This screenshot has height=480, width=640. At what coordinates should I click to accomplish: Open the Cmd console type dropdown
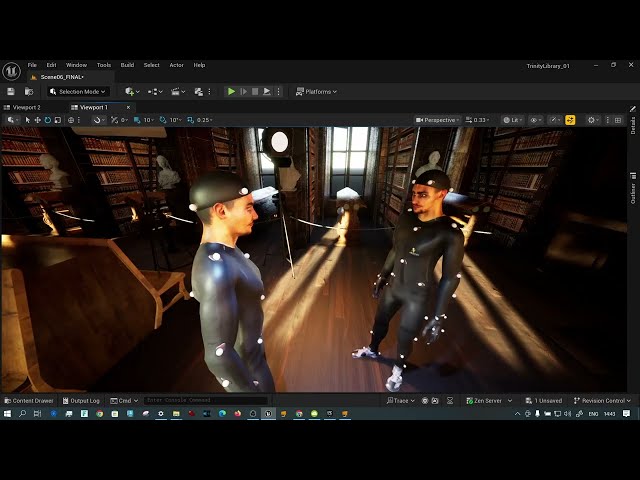[124, 401]
